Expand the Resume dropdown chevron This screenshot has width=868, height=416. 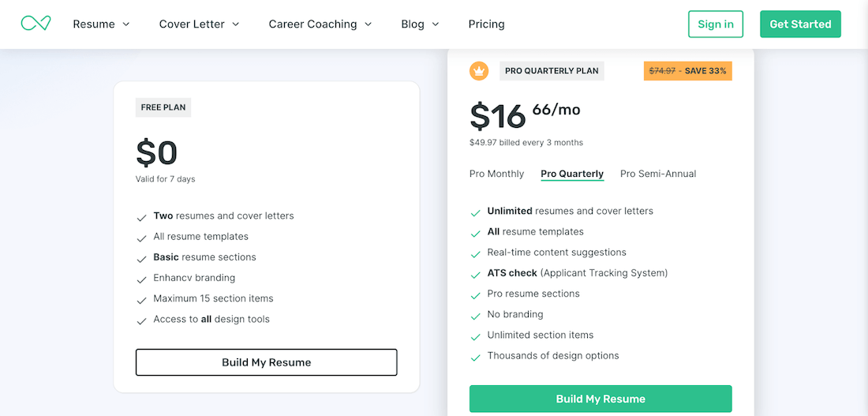pos(125,24)
